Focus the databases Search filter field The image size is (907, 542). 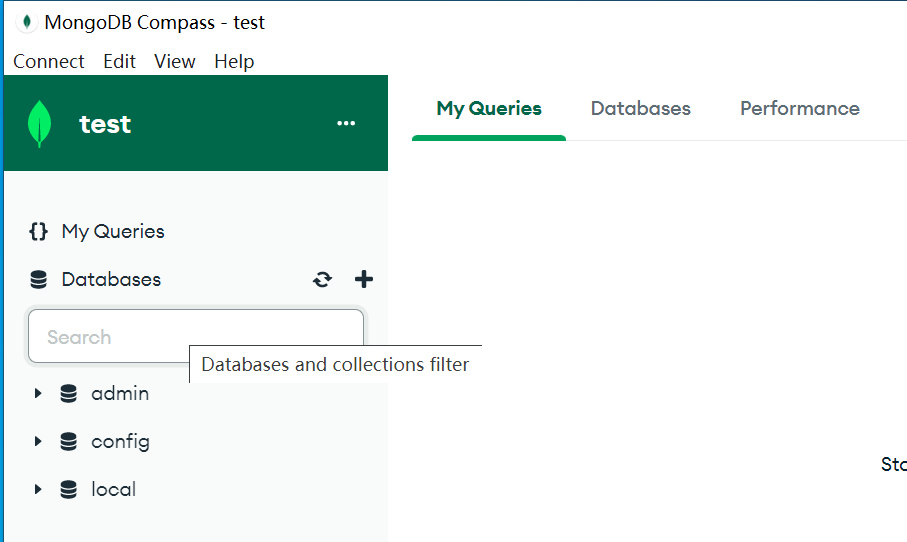pyautogui.click(x=196, y=336)
